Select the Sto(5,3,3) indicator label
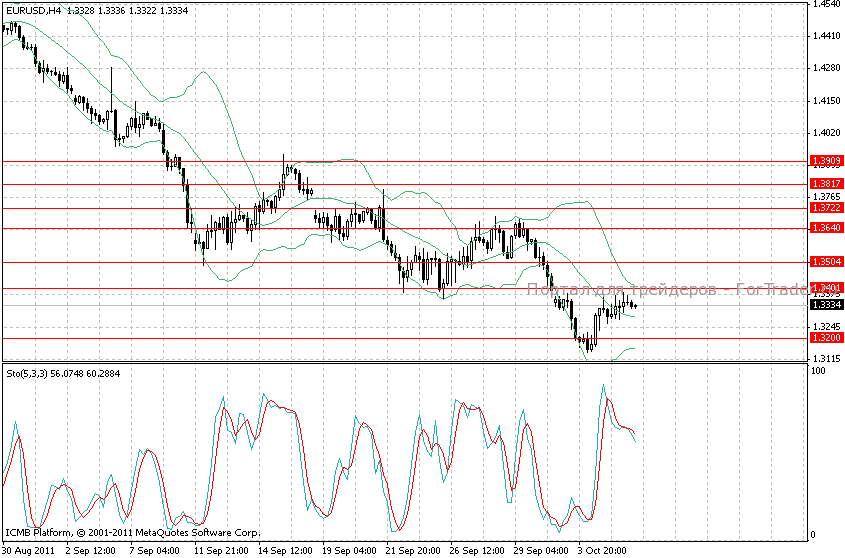 tap(27, 372)
